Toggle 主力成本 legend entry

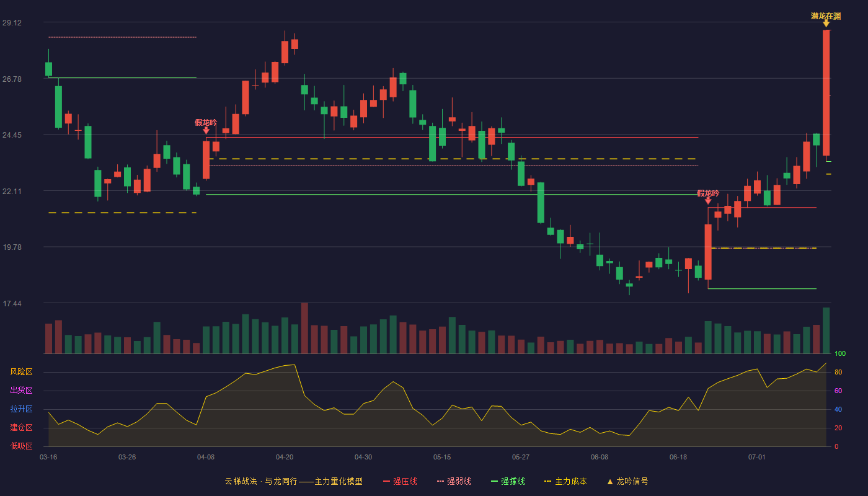[565, 481]
